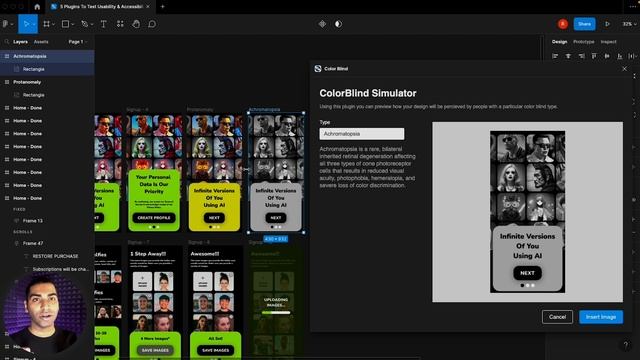The image size is (640, 360).
Task: Switch to the Assets tab
Action: click(x=41, y=42)
